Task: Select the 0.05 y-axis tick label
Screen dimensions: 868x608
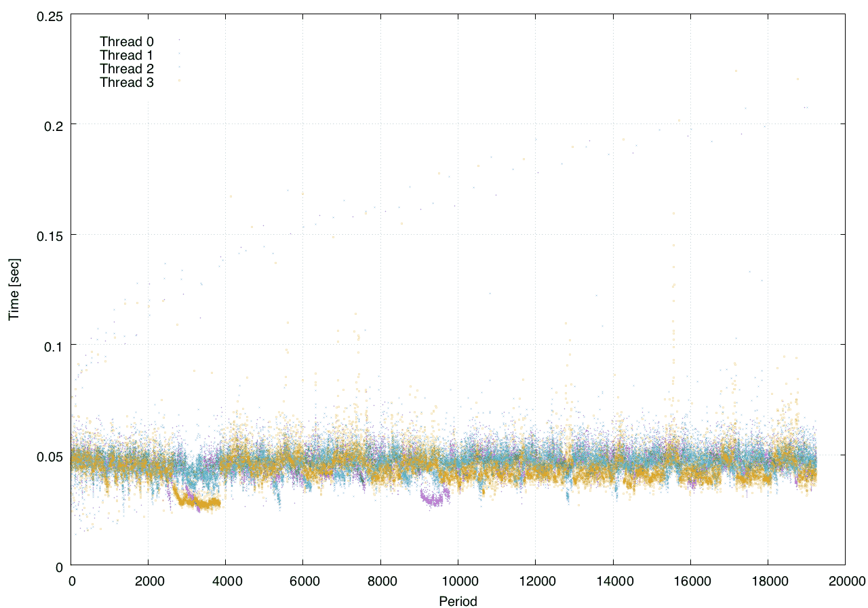Action: (x=47, y=455)
